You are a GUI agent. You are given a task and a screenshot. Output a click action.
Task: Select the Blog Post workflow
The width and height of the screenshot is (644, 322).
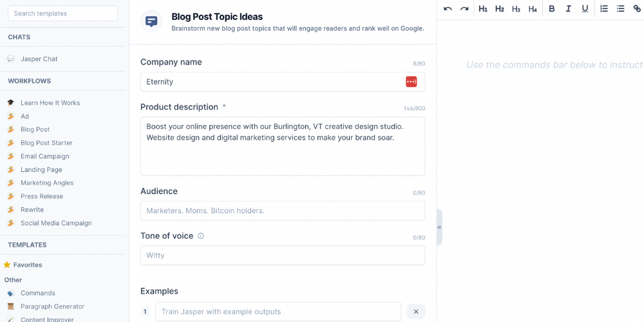click(35, 129)
